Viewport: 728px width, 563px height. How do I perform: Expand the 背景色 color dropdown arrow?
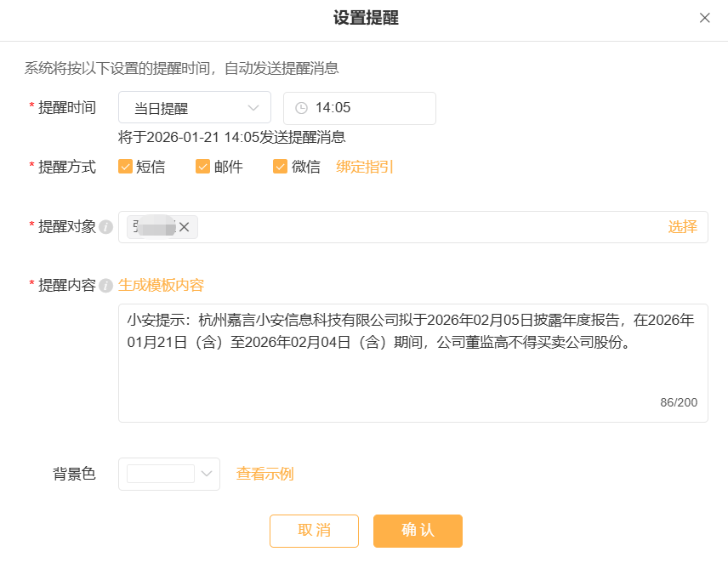(208, 474)
